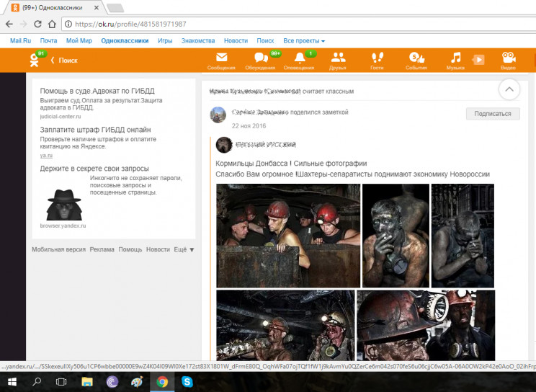Click Мобильная версия footer link
Screen dimensions: 536x392
pos(59,249)
